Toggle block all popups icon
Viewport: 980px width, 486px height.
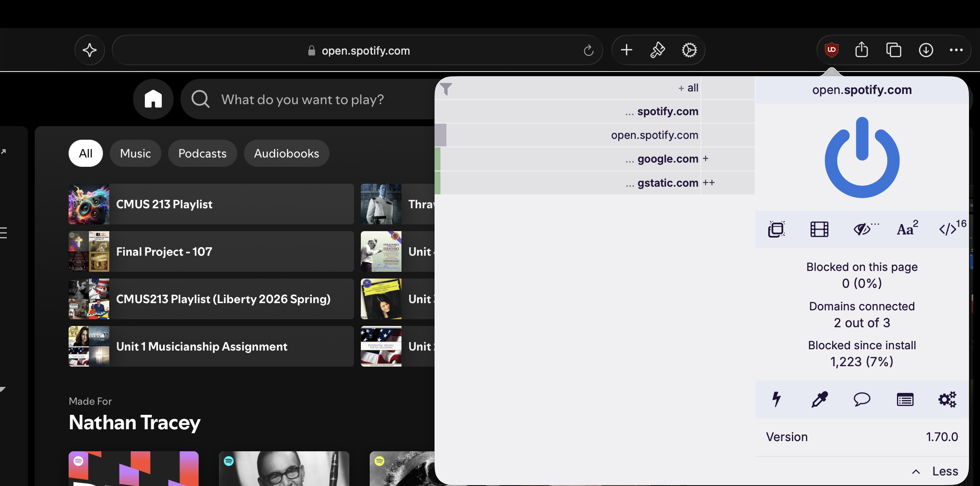pyautogui.click(x=776, y=229)
